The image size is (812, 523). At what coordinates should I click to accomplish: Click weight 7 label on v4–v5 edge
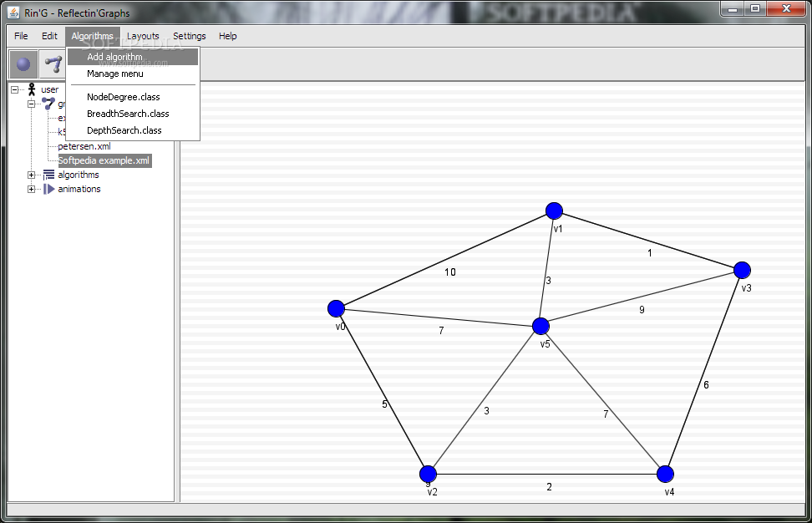pyautogui.click(x=606, y=414)
